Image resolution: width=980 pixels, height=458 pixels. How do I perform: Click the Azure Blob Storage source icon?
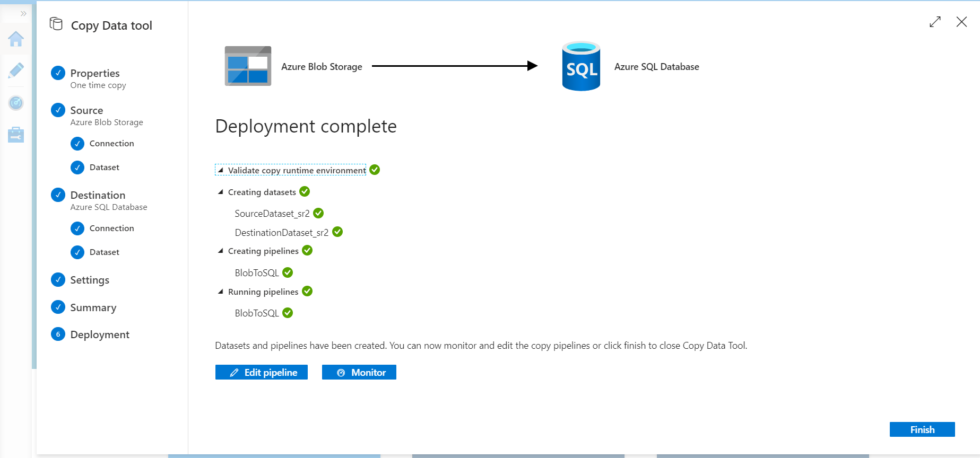pyautogui.click(x=248, y=66)
